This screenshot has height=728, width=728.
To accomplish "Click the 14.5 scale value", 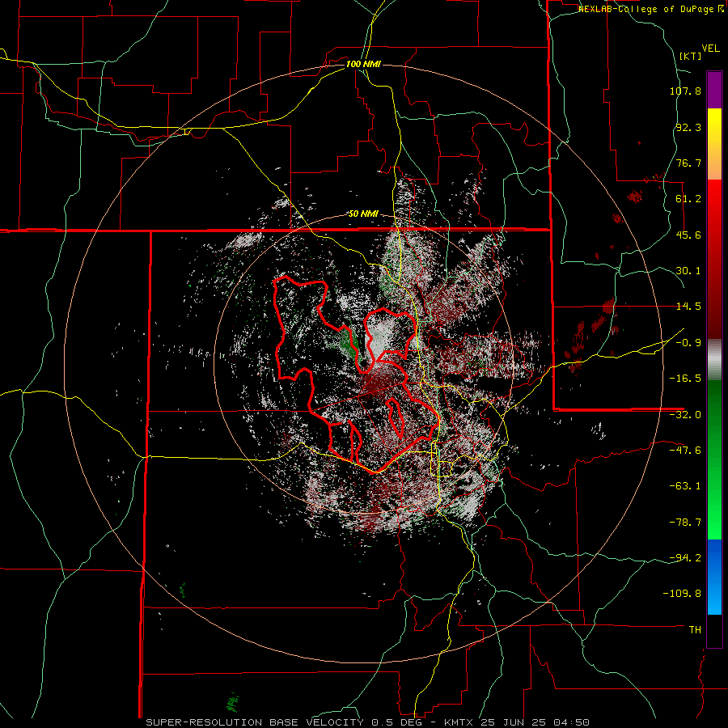I will (x=688, y=307).
